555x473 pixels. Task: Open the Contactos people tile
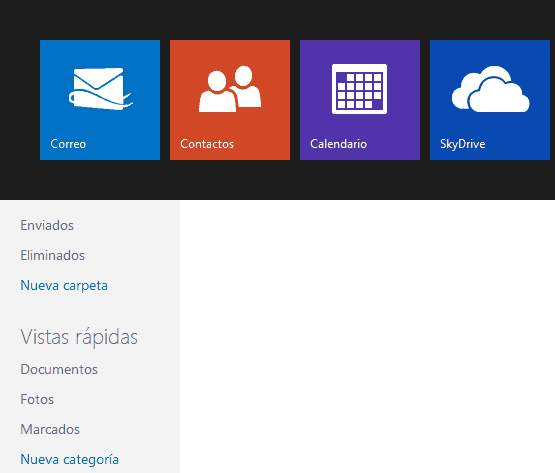(230, 100)
